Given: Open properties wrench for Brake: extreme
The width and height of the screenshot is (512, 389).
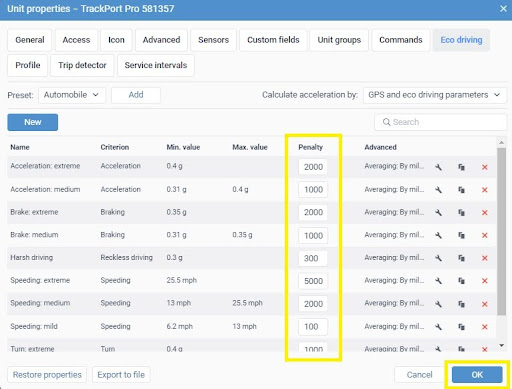Looking at the screenshot, I should pos(439,212).
